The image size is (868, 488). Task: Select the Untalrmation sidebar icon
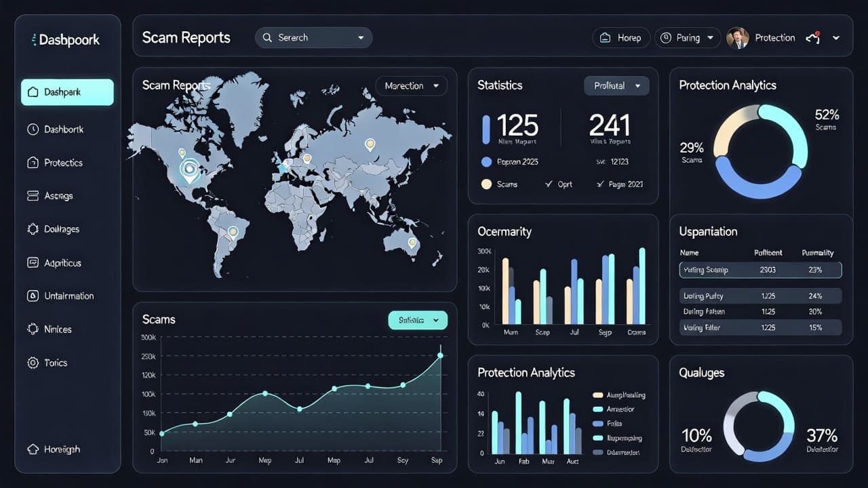[x=33, y=296]
